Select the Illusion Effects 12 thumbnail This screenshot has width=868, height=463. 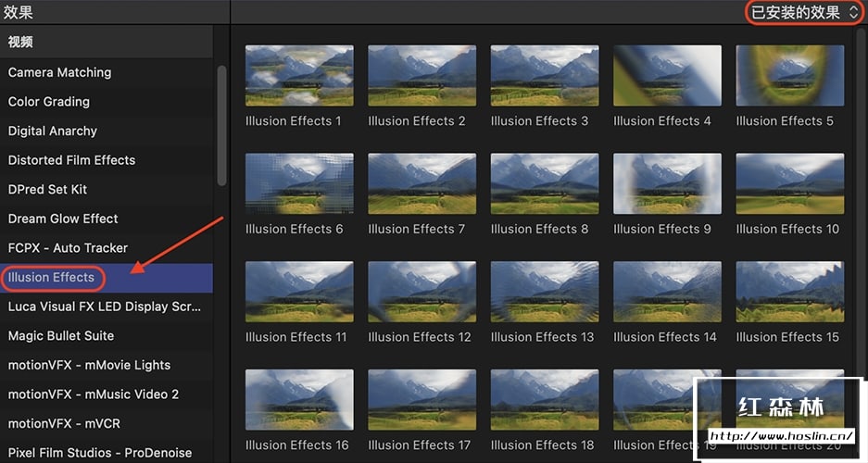pos(421,292)
